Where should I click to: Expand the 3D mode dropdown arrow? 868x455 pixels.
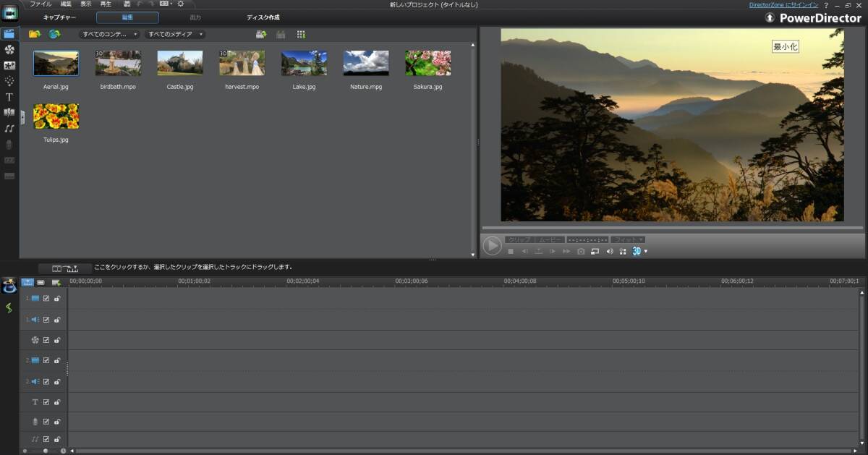tap(646, 251)
